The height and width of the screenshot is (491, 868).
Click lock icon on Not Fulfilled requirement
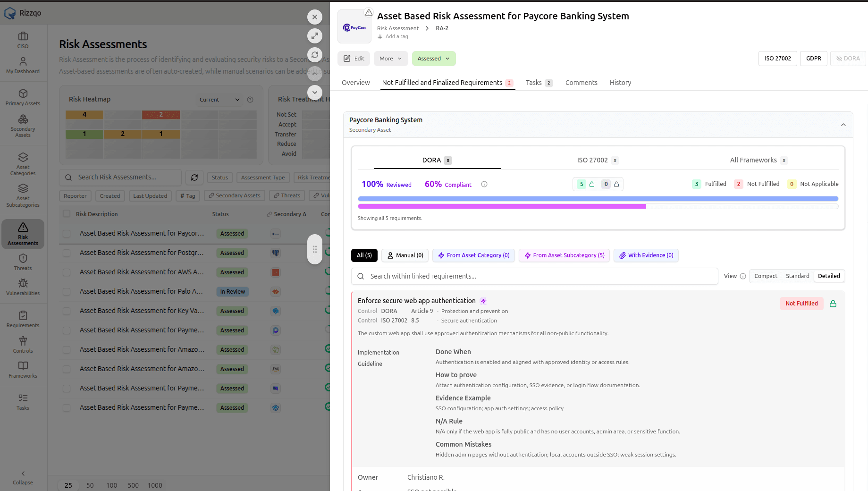(833, 304)
